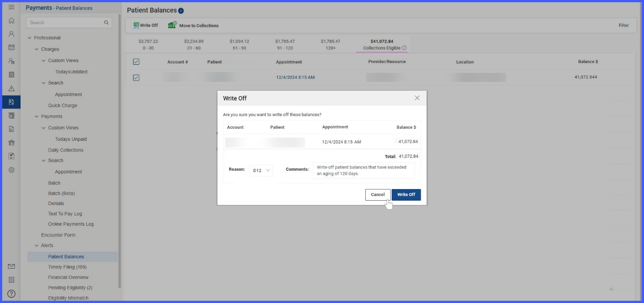Toggle the select-all checkbox in header
The height and width of the screenshot is (303, 644).
[x=136, y=62]
